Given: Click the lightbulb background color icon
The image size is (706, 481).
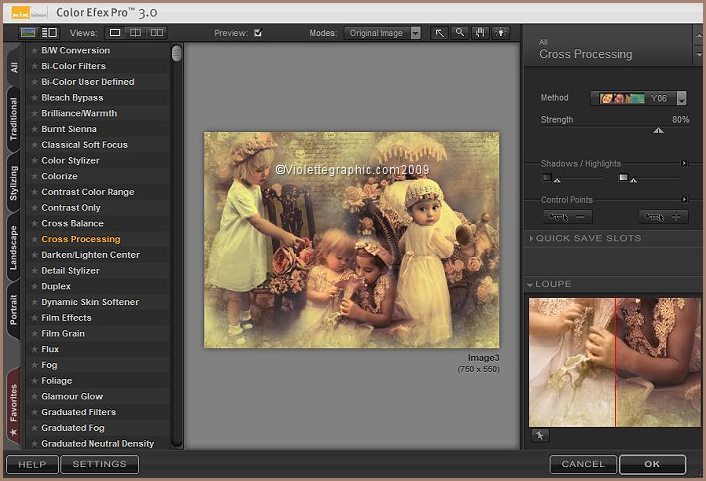Looking at the screenshot, I should click(x=500, y=33).
